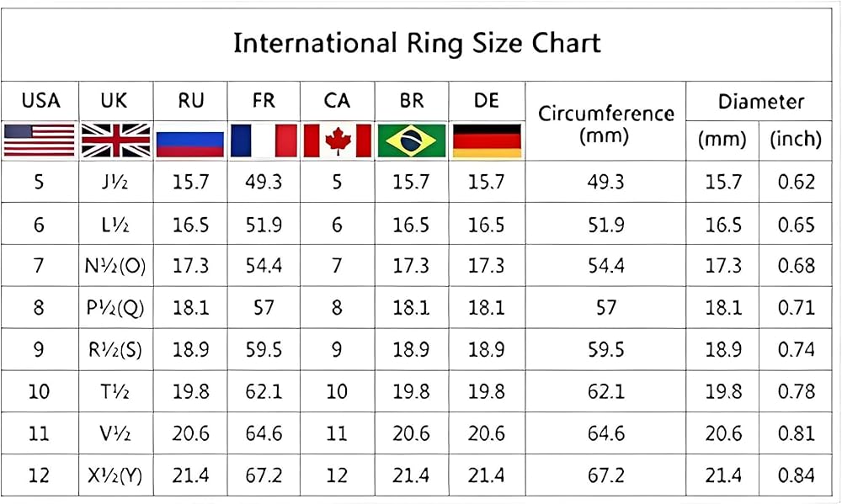This screenshot has height=504, width=842.
Task: Click the (inch) sub-header
Action: point(796,140)
